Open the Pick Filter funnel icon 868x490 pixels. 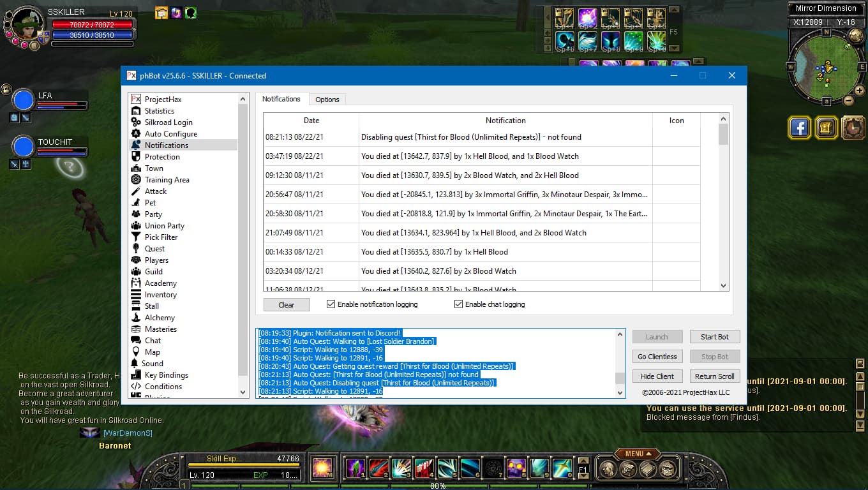[135, 237]
